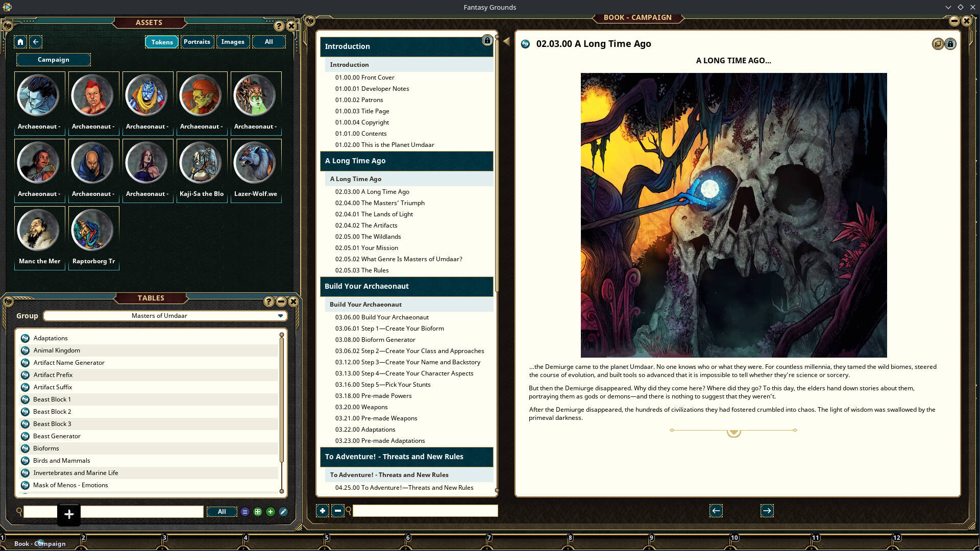Go to the Assets home folder

(x=20, y=42)
